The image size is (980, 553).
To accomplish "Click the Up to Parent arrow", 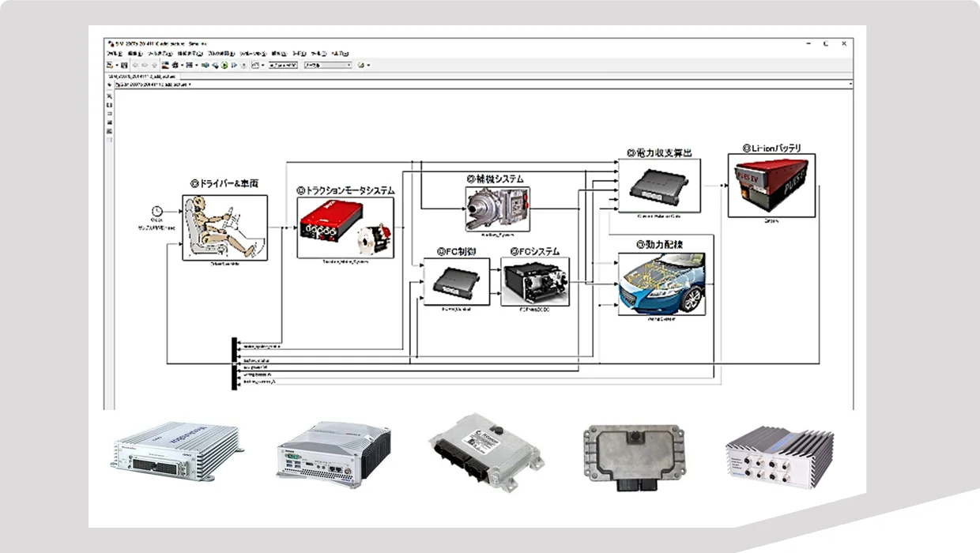I will click(154, 66).
